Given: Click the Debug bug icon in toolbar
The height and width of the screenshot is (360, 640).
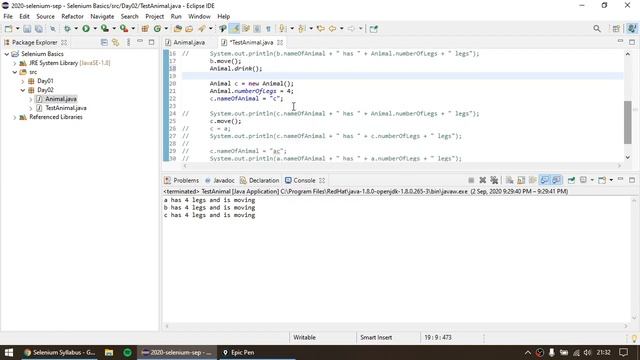Looking at the screenshot, I should (67, 29).
